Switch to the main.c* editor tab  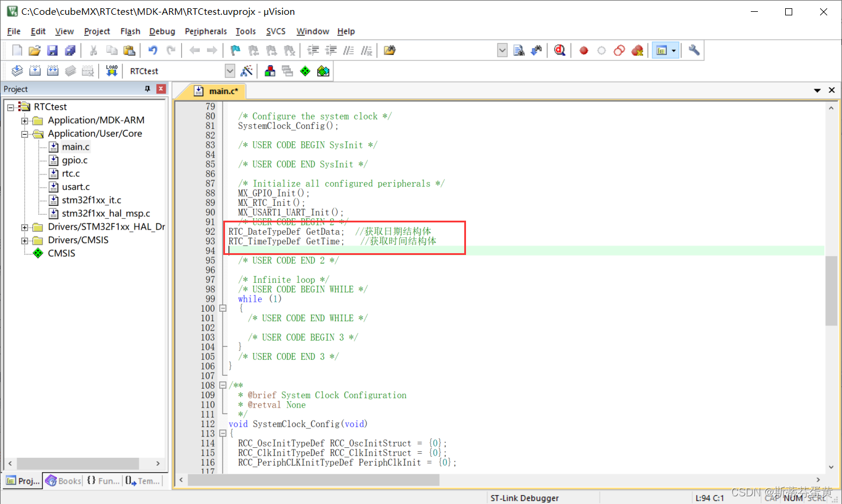pyautogui.click(x=217, y=91)
